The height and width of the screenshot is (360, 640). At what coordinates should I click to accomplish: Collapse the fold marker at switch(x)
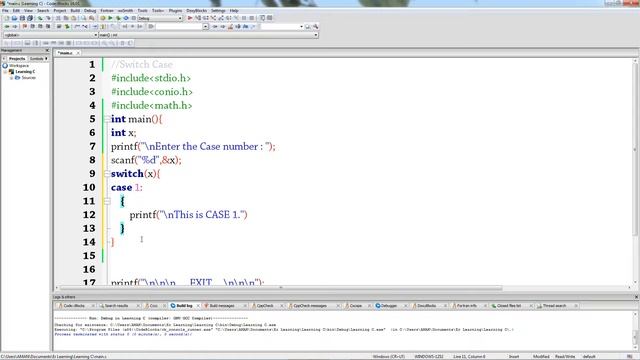tap(107, 174)
